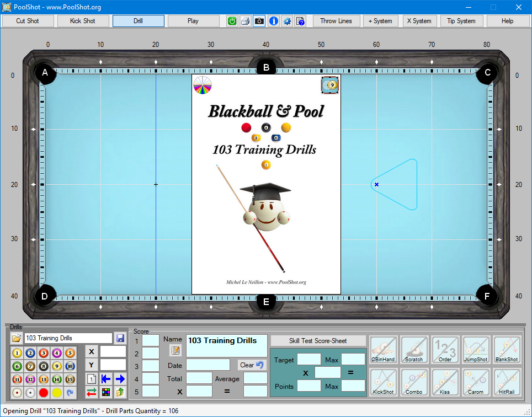
Task: Switch to the Play tab
Action: coord(193,21)
